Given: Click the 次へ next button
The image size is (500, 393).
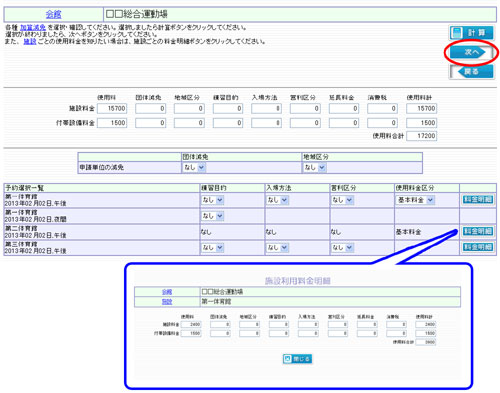Looking at the screenshot, I should pos(471,52).
